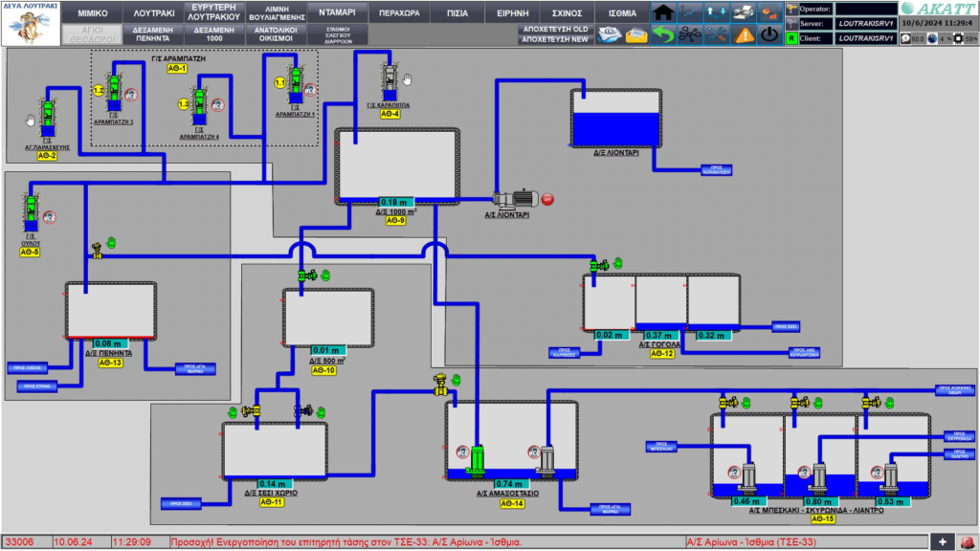Open the trend chart icon
Screen dimensions: 980x551
[x=690, y=11]
